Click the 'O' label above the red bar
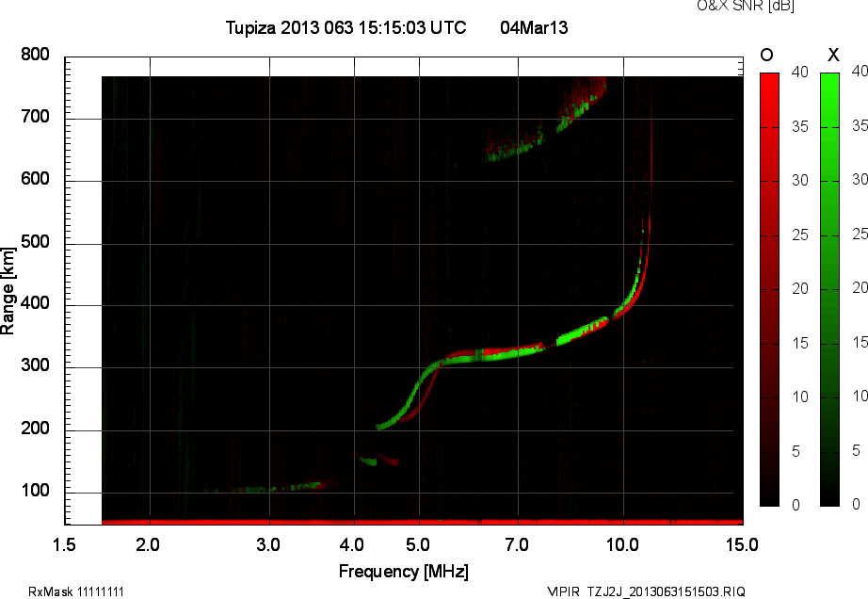Screen dimensions: 868x599 [766, 55]
